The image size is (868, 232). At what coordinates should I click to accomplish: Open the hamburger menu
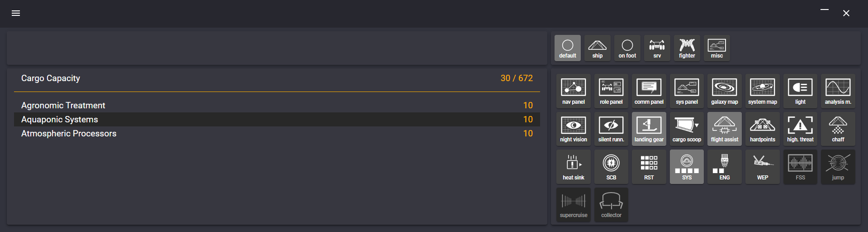click(x=16, y=13)
